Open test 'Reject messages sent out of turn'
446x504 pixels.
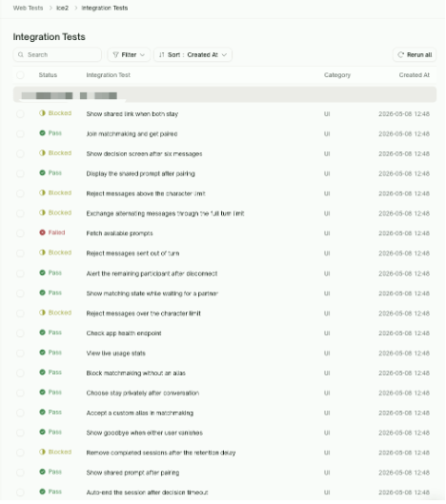pos(132,253)
